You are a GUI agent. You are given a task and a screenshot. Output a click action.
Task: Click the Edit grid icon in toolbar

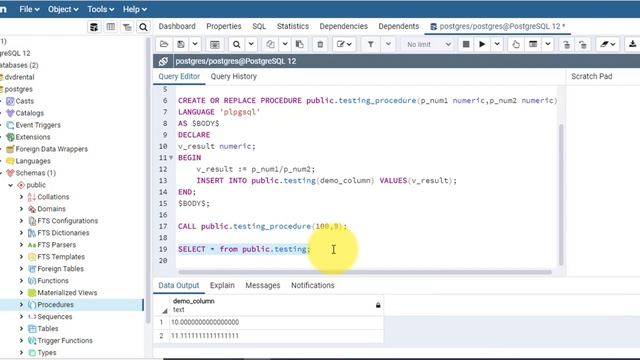point(215,44)
